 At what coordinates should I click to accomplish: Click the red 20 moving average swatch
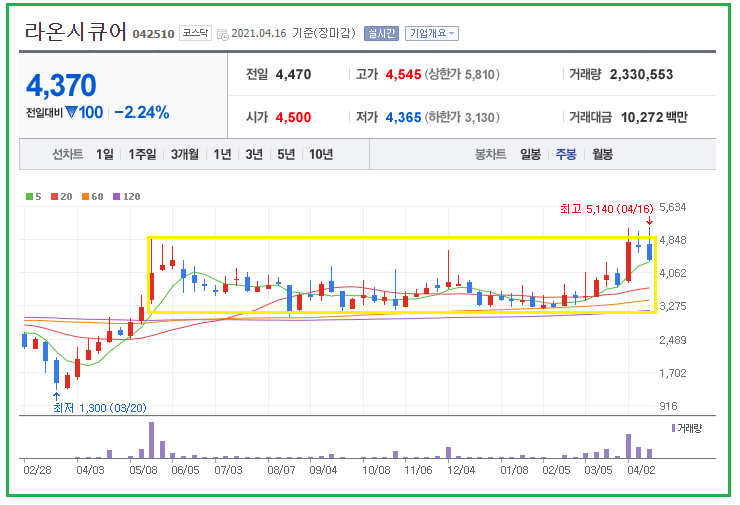point(54,196)
